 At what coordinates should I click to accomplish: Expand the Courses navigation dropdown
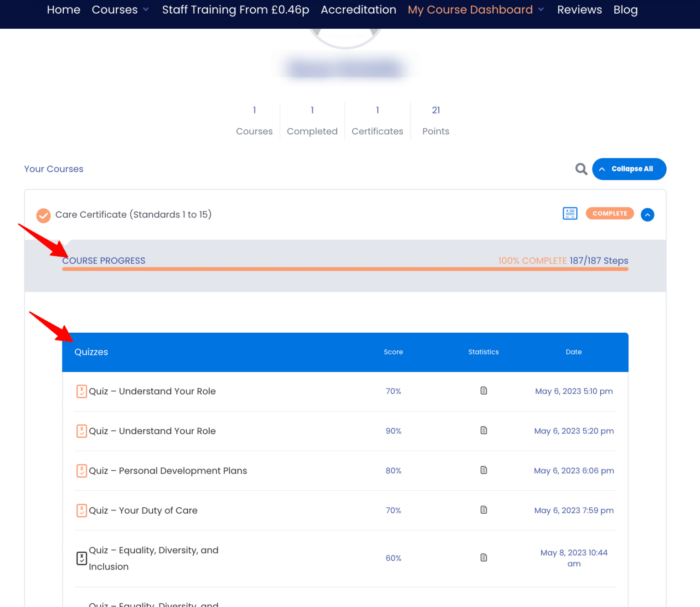pyautogui.click(x=120, y=10)
